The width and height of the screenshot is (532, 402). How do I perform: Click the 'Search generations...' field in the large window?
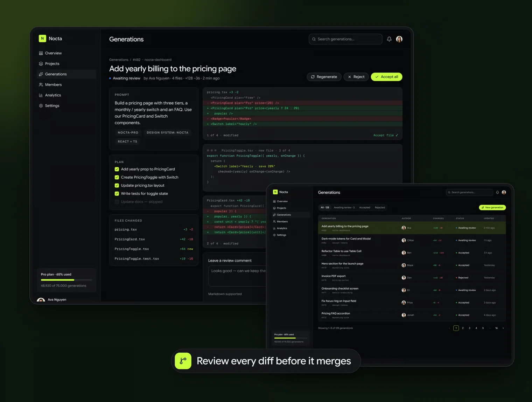coord(345,39)
